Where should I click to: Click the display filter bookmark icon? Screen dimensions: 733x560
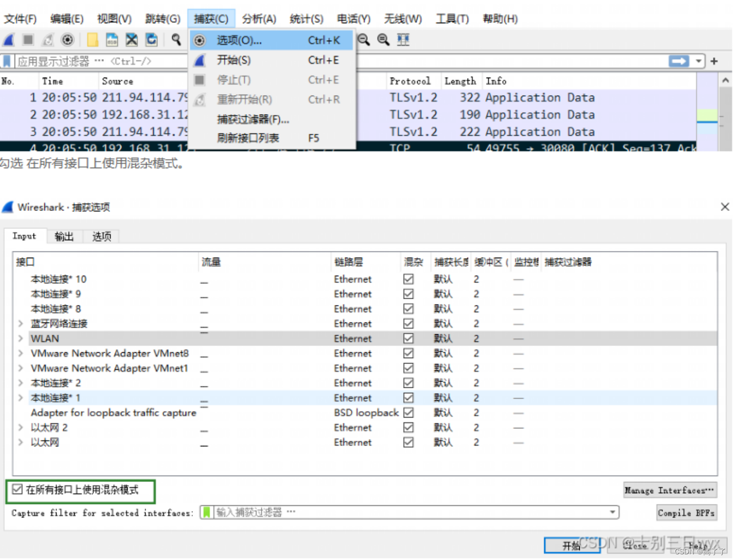click(7, 61)
